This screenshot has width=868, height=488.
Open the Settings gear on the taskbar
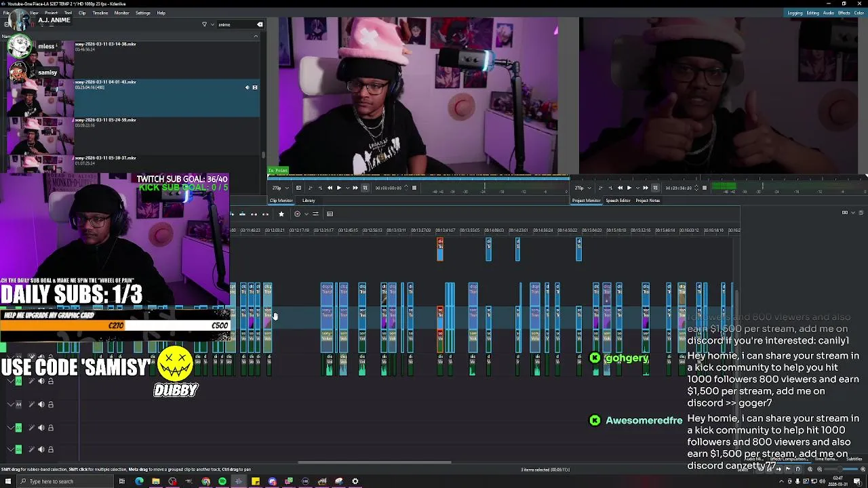click(x=355, y=481)
